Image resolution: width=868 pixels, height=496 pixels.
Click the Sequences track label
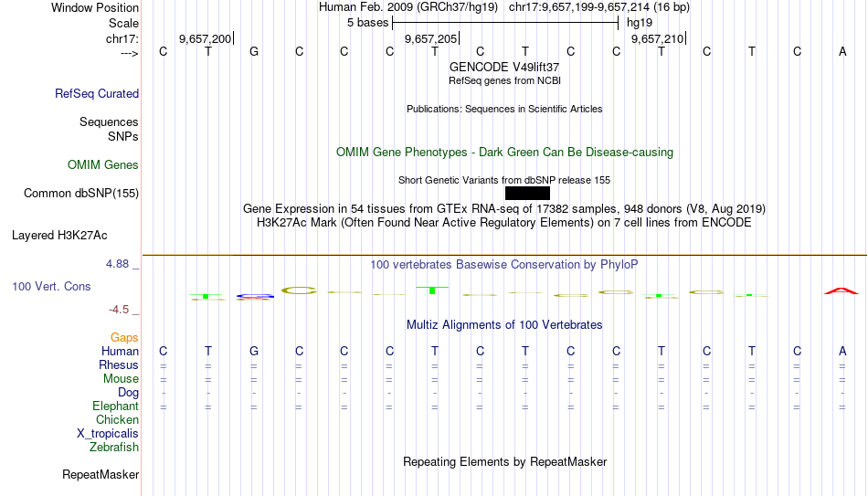[x=109, y=121]
